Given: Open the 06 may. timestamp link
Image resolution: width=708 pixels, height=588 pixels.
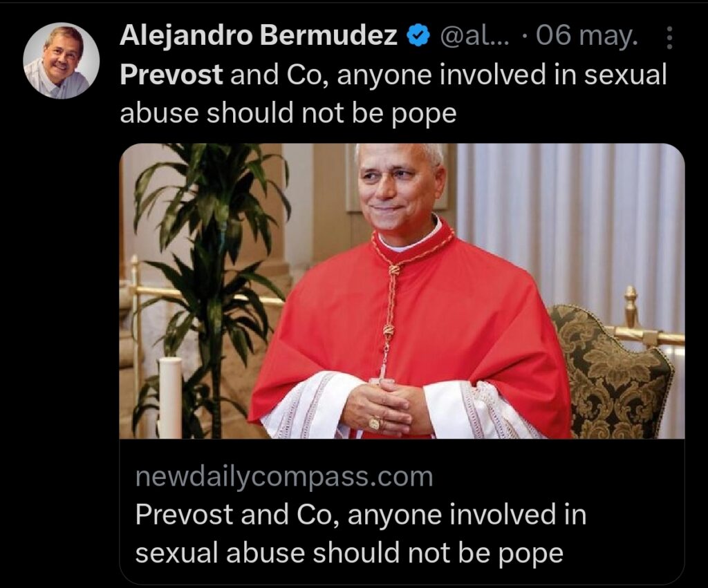Looking at the screenshot, I should pos(587,36).
